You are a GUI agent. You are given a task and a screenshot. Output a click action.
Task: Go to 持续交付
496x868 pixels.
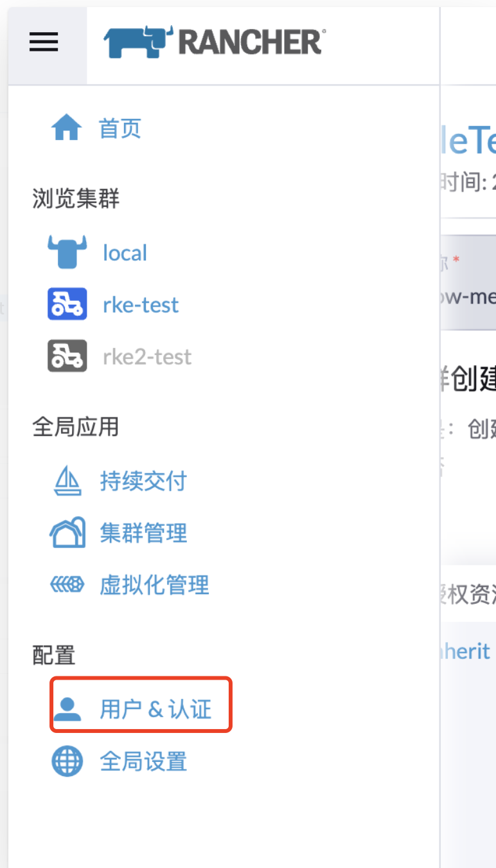tap(143, 480)
